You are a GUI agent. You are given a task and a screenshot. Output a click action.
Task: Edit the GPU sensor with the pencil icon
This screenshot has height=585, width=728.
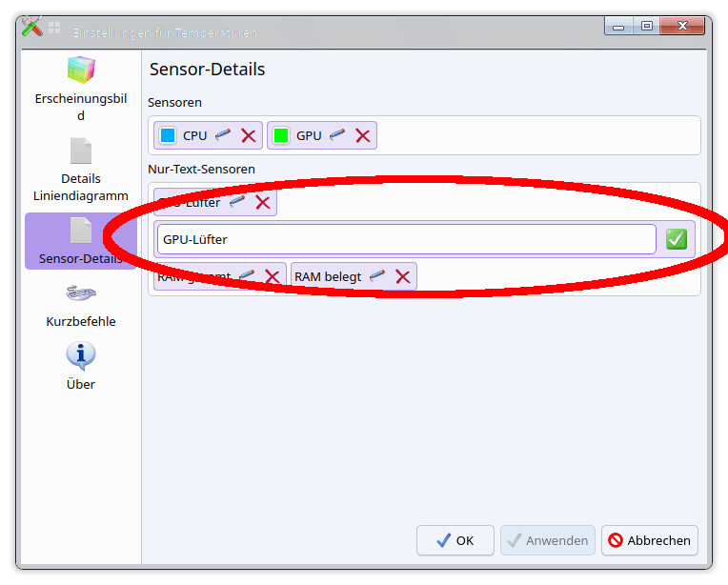click(337, 135)
